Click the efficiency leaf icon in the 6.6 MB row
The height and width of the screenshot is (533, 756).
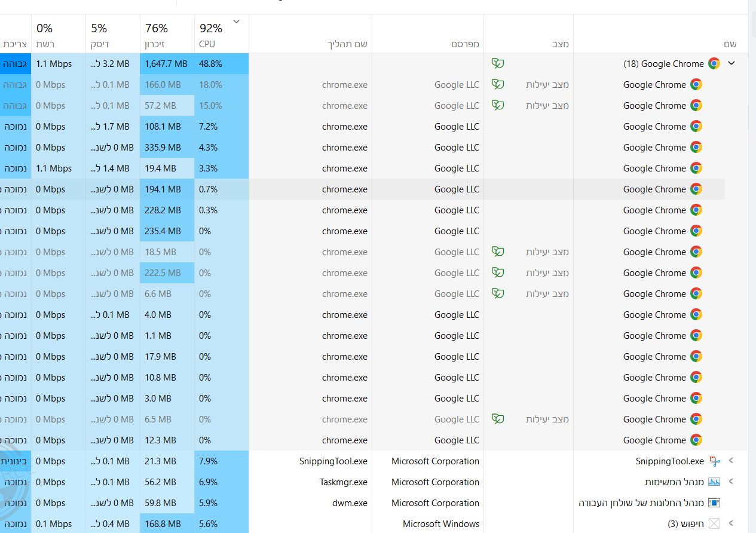[498, 293]
